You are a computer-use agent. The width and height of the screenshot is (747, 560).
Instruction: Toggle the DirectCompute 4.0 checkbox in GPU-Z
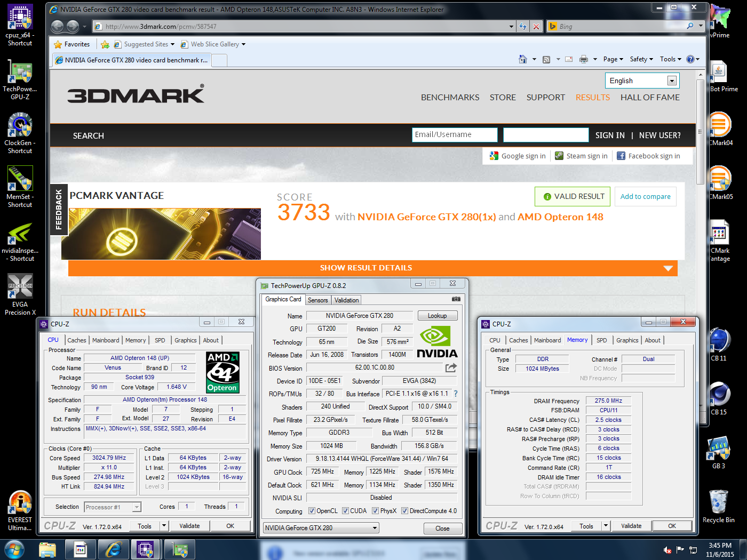[x=404, y=510]
